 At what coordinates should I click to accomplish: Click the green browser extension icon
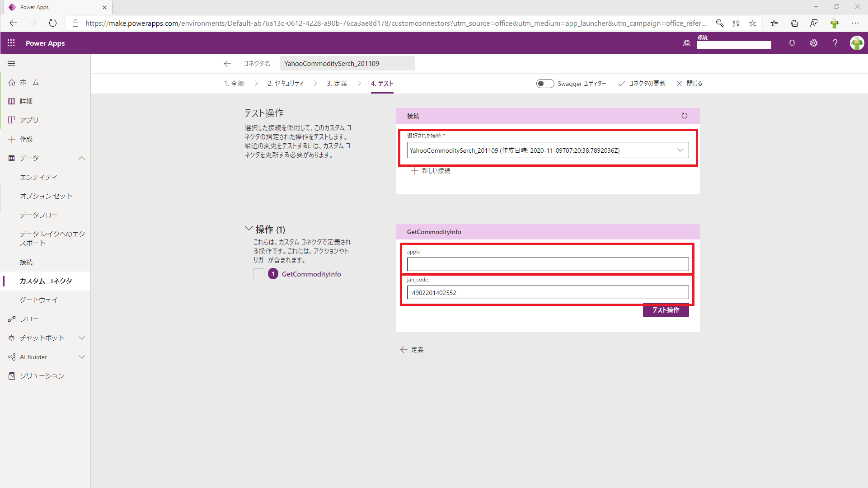coord(835,23)
